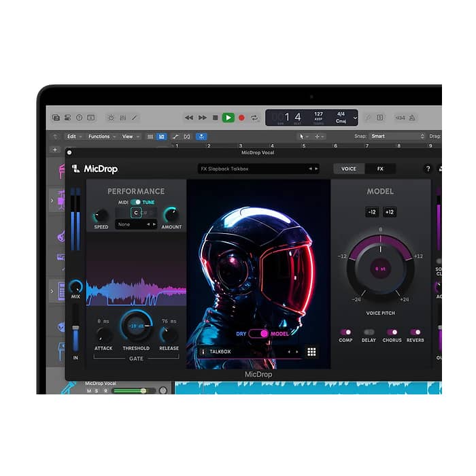Open the pointer tool dropdown

click(x=303, y=137)
